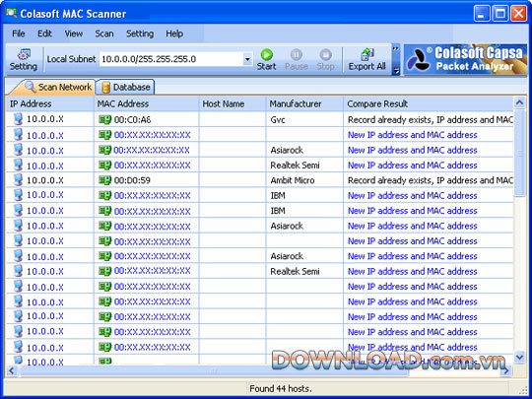The height and width of the screenshot is (399, 532).
Task: Click the greyed Stop button
Action: point(325,59)
